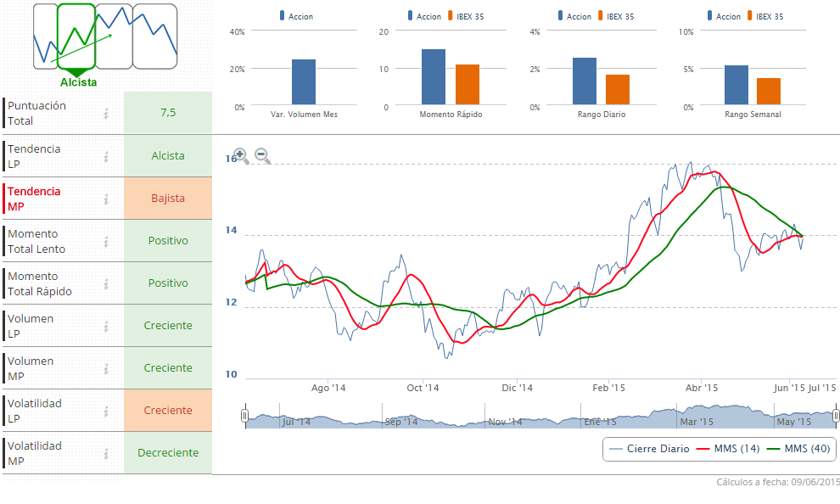Click the 7,5 Puntuación Total score cell

click(168, 113)
